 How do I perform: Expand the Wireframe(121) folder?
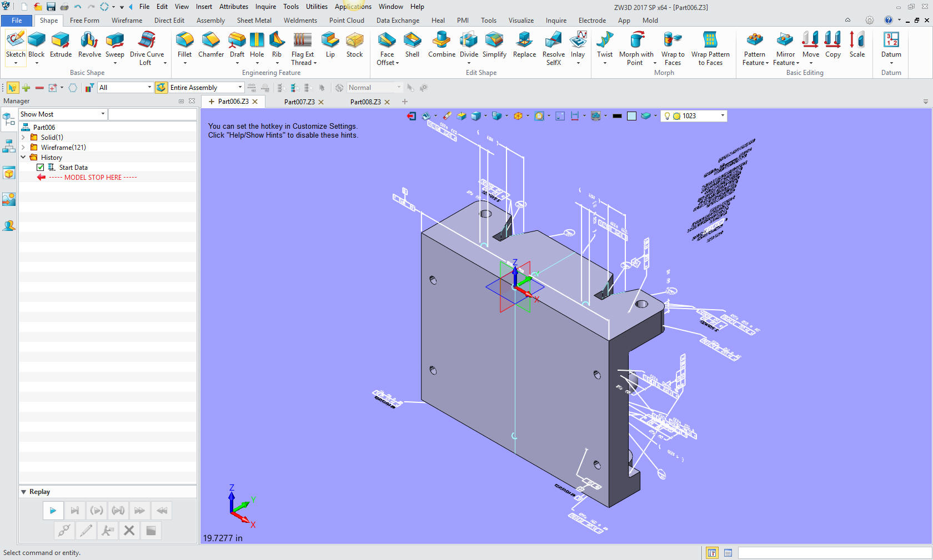click(23, 148)
